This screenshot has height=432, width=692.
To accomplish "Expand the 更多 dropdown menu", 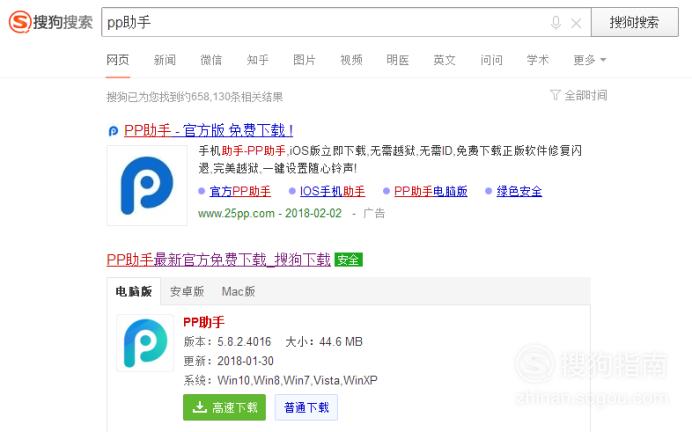I will tap(590, 60).
